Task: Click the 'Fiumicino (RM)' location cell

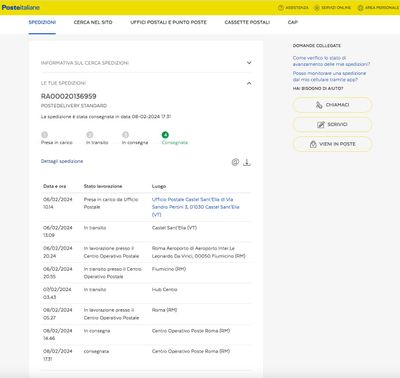Action: click(x=169, y=269)
